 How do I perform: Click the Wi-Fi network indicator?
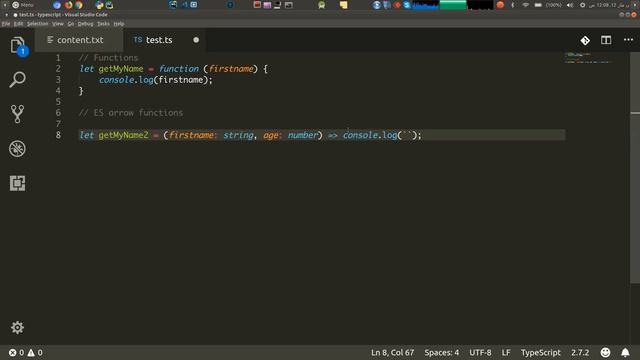[525, 5]
